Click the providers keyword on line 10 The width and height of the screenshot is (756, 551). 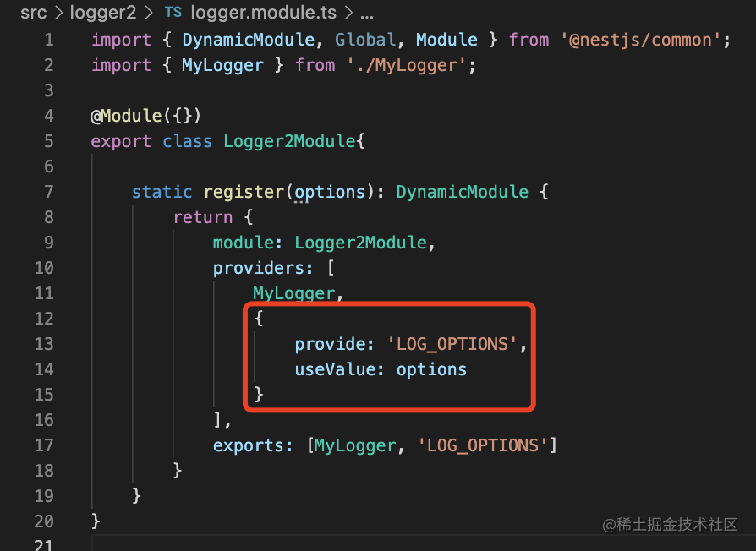(x=259, y=268)
